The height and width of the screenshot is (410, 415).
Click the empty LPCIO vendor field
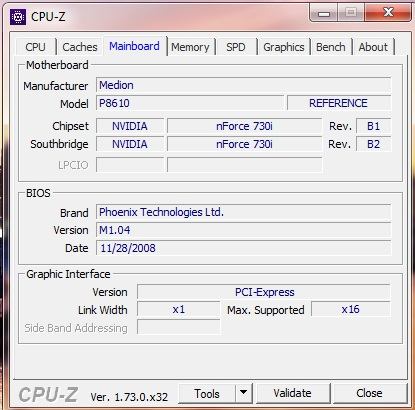coord(130,165)
